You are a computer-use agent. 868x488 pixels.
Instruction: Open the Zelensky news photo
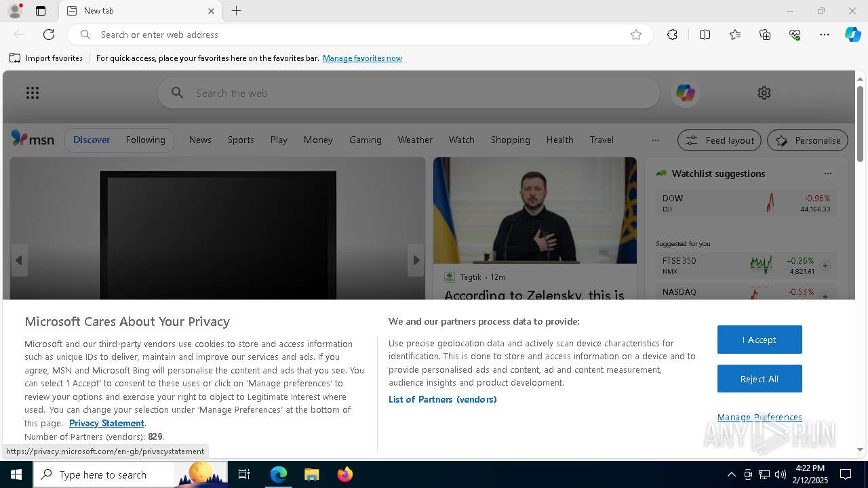click(535, 210)
